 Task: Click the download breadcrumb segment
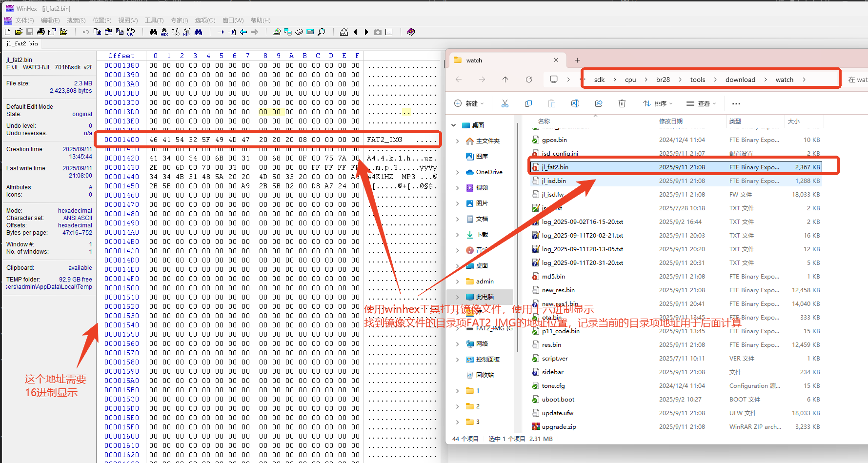tap(740, 80)
